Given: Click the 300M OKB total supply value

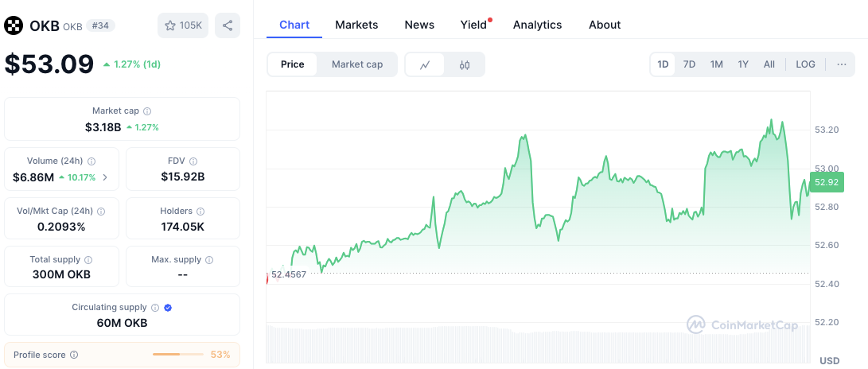Looking at the screenshot, I should click(x=61, y=275).
